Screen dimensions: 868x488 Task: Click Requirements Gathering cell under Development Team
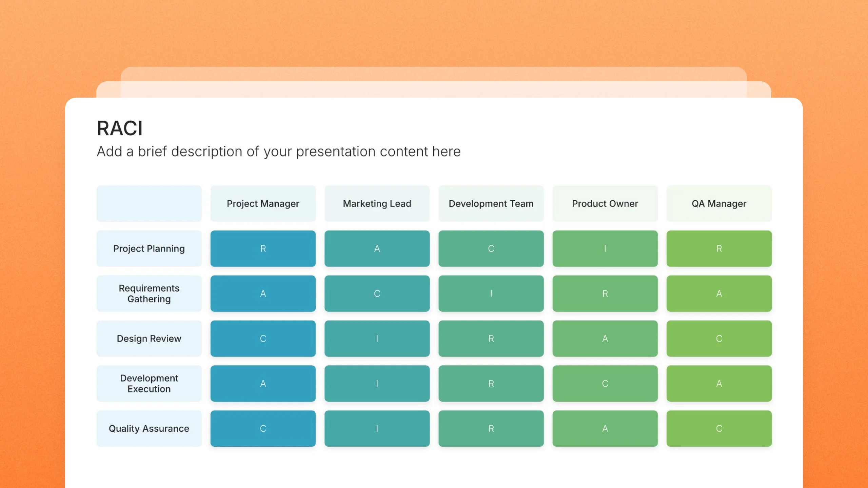pos(491,293)
